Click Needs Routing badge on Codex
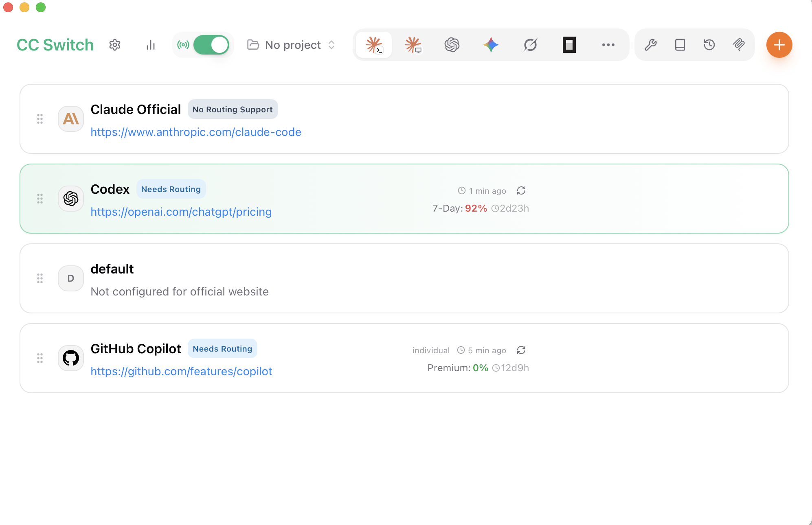Screen dimensions: 812x525 [171, 189]
